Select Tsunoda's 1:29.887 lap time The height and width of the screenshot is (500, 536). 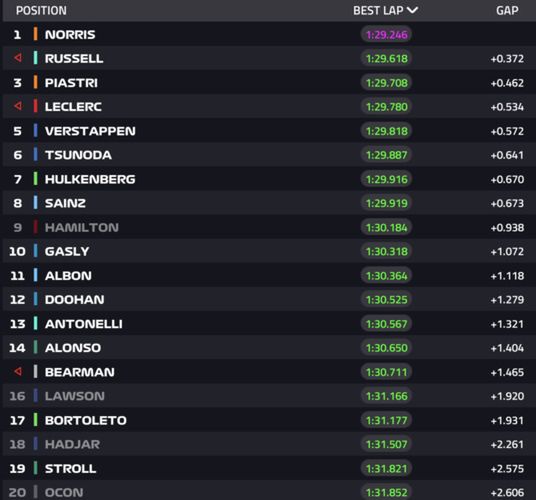(x=386, y=155)
